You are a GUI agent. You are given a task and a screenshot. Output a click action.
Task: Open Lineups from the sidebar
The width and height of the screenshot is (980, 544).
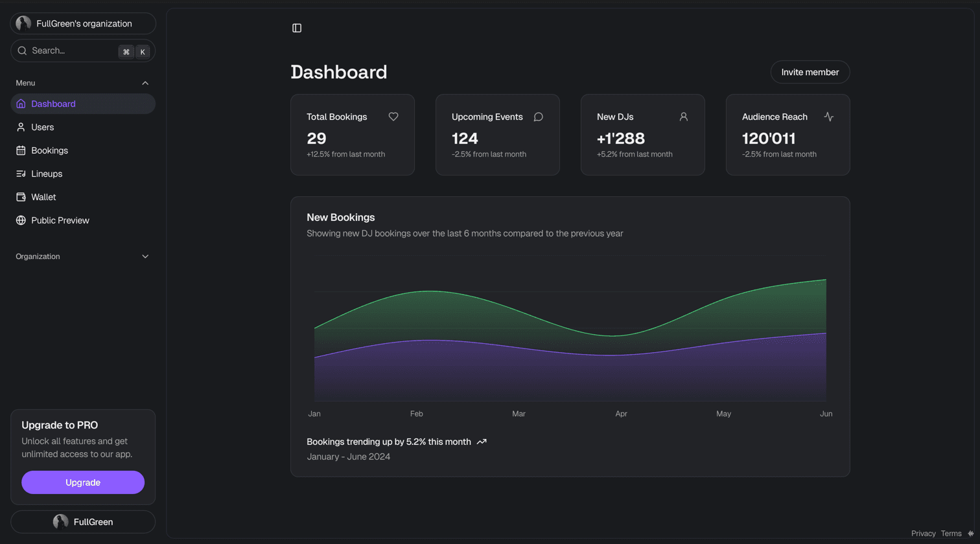[x=47, y=174]
